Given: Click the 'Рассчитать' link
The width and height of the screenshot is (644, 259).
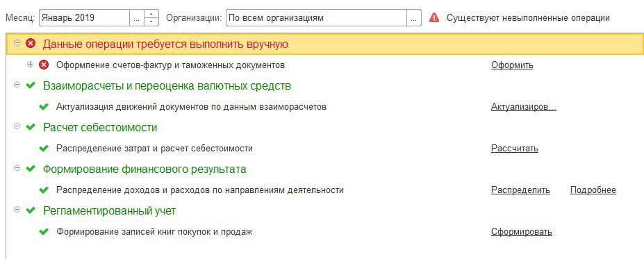Looking at the screenshot, I should 515,148.
